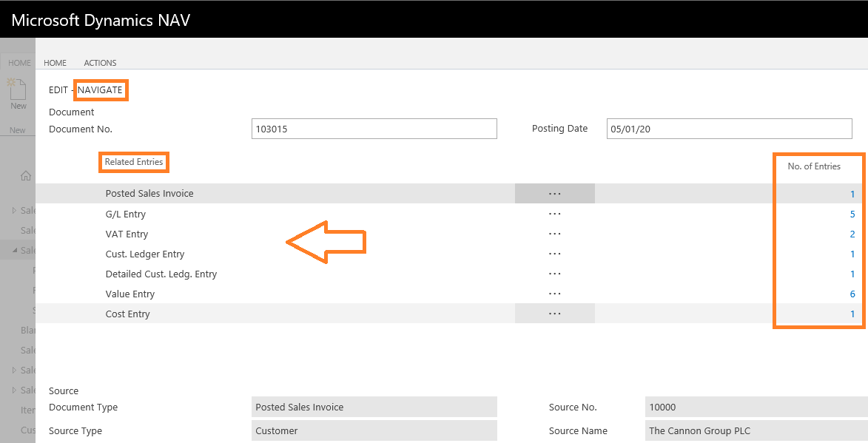Open the Cost Entry count link

[x=852, y=314]
